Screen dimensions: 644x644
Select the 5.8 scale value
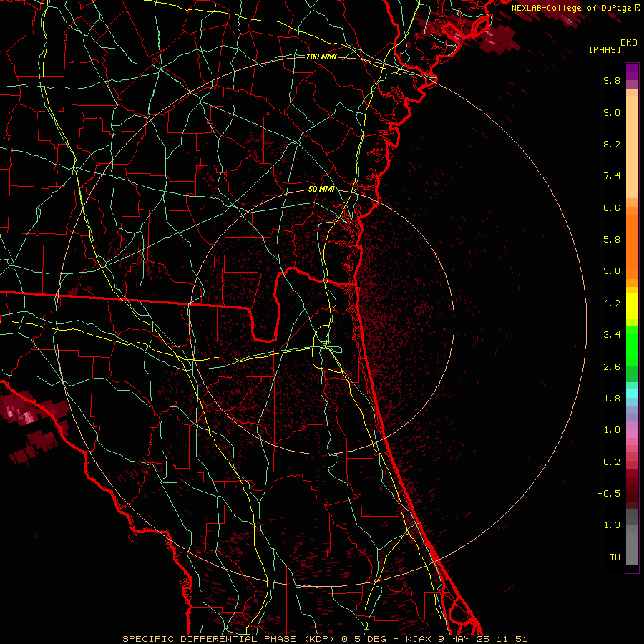[612, 240]
